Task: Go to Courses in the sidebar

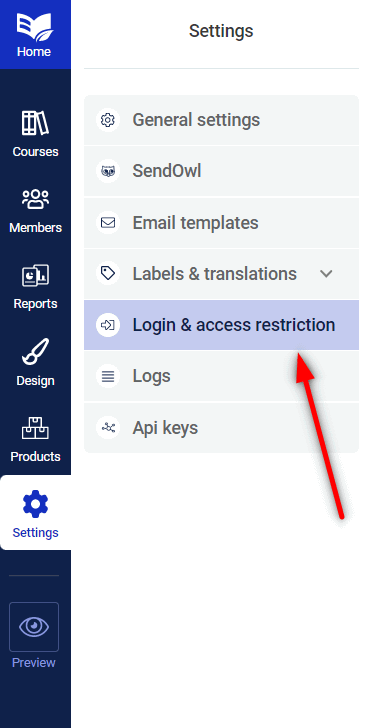Action: [35, 134]
